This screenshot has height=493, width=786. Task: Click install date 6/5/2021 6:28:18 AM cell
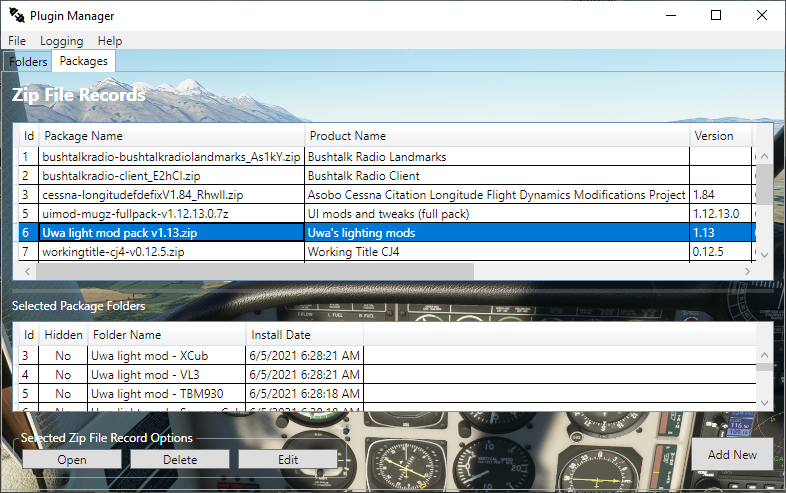click(x=304, y=394)
